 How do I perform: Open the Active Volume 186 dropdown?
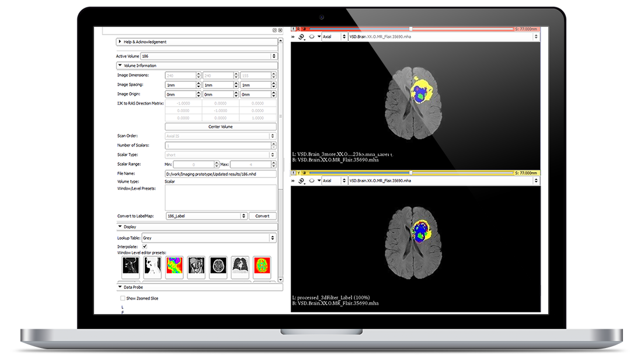(208, 56)
